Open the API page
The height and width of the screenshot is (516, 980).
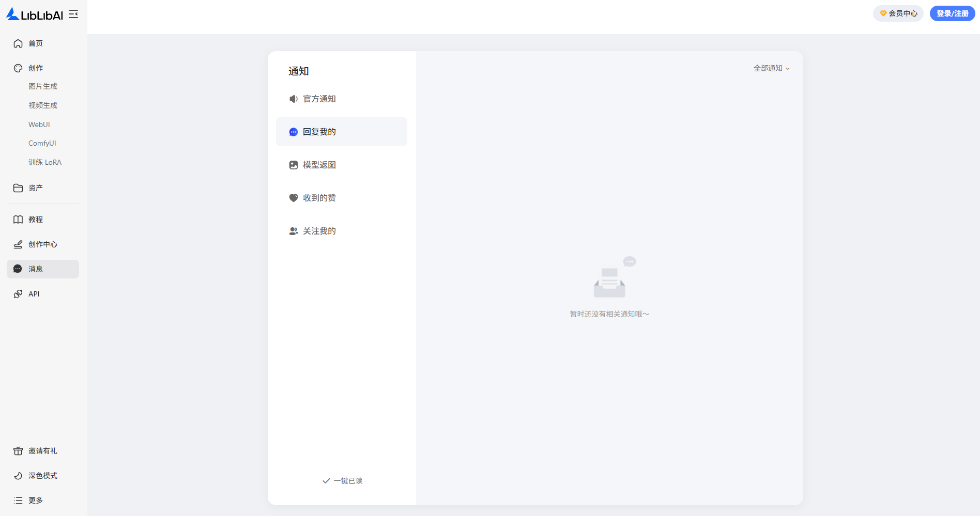(x=34, y=294)
